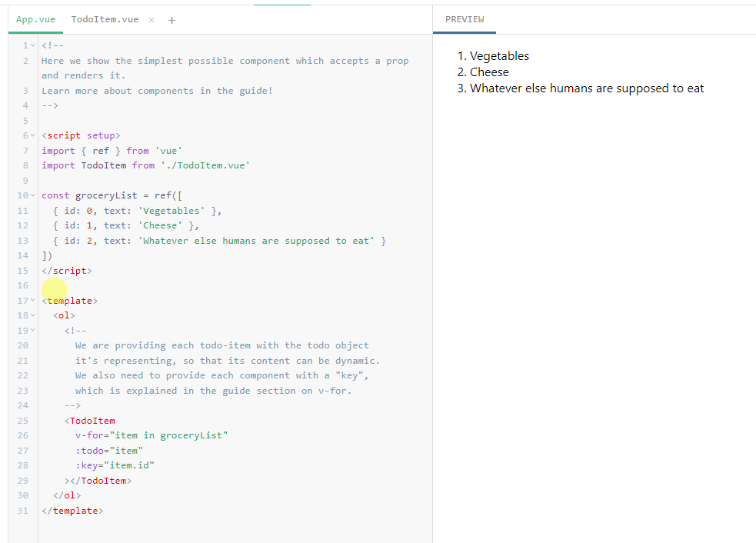Screen dimensions: 756x543
Task: Click line number 9 in gutter
Action: click(25, 180)
